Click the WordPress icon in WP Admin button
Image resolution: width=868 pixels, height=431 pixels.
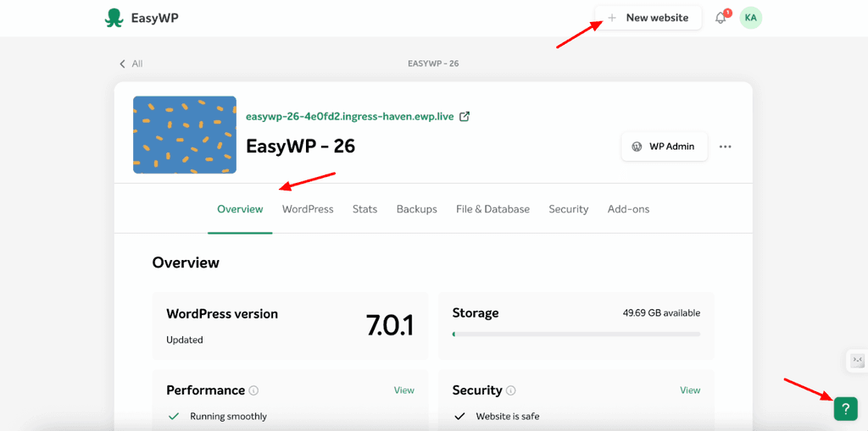click(x=637, y=146)
